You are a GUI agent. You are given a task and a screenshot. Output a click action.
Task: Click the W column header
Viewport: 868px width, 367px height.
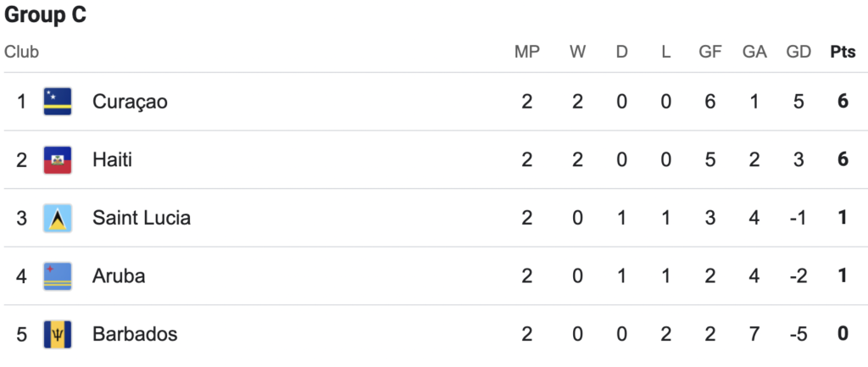[x=577, y=52]
